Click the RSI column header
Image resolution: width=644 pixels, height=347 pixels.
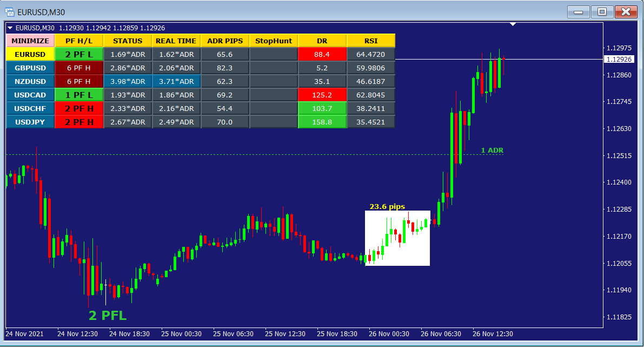370,41
